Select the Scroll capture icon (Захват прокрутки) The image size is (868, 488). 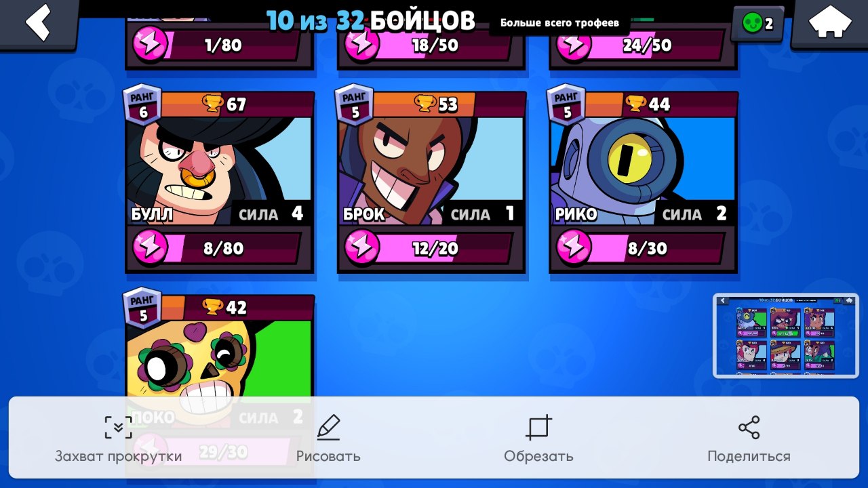[x=118, y=427]
